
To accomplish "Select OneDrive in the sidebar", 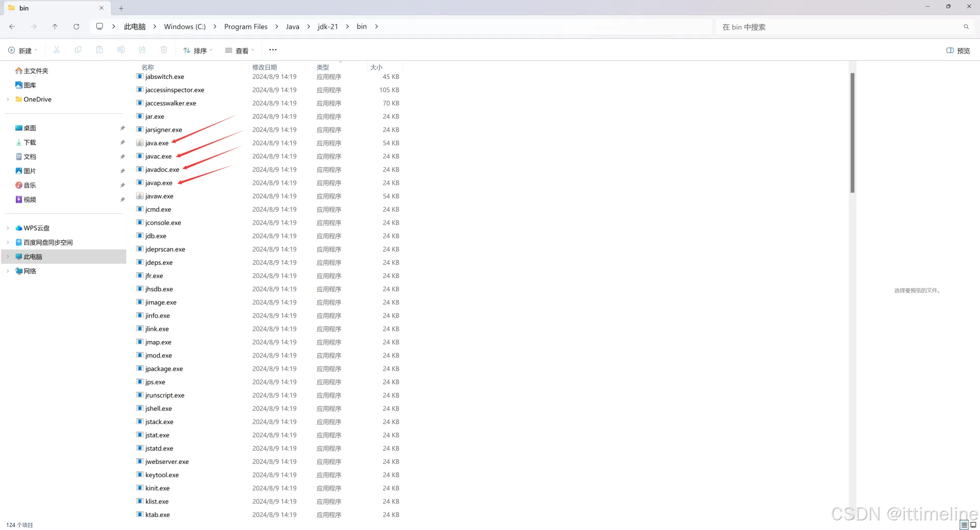I will 33,99.
